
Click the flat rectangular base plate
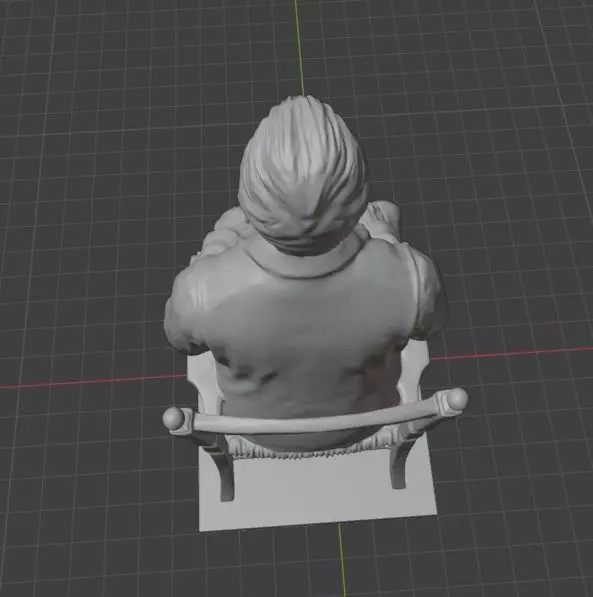318,491
